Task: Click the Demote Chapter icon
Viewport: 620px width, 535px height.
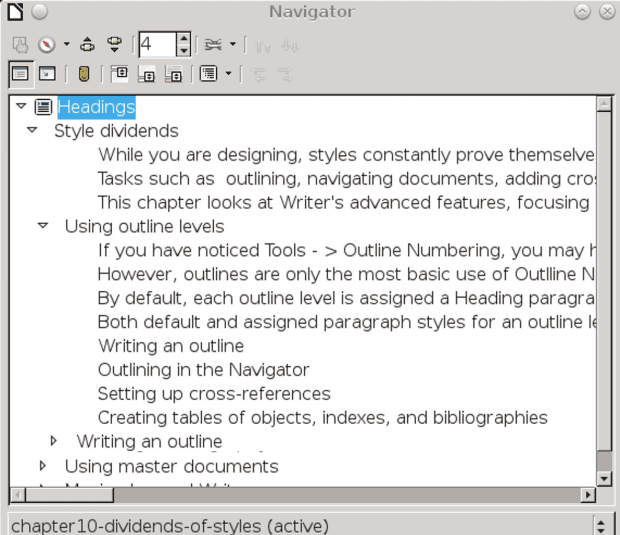Action: click(x=289, y=45)
